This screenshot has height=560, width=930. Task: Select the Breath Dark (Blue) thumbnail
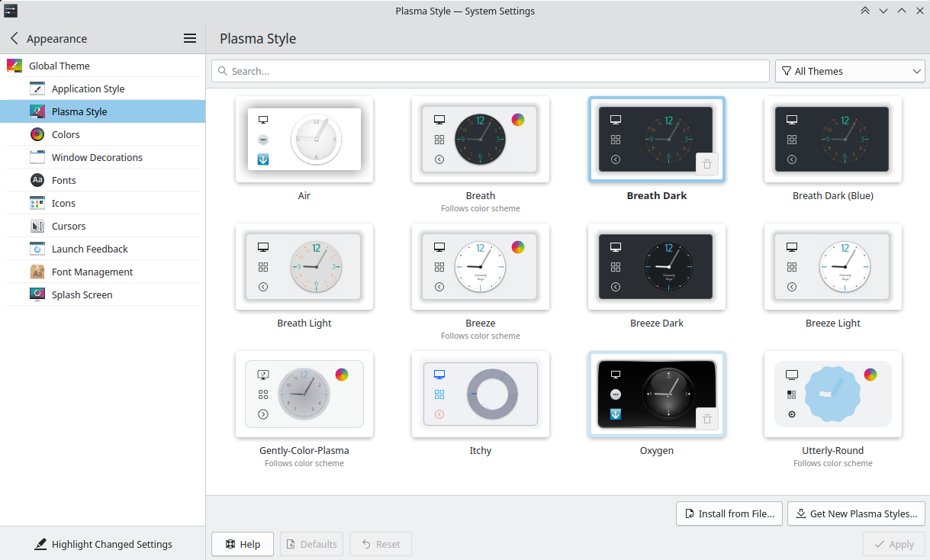833,140
